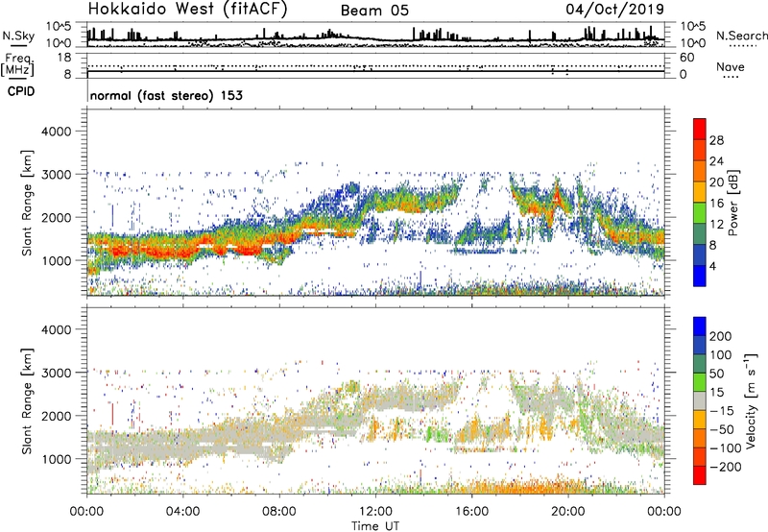Click the 28 tick on the Power colorbar
Screen dimensions: 768x532
[716, 140]
